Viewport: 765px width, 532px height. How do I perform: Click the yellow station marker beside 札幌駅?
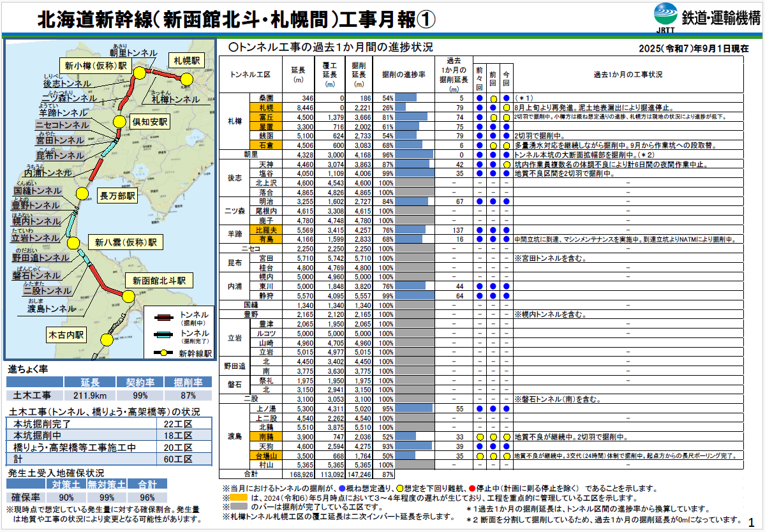(x=186, y=78)
